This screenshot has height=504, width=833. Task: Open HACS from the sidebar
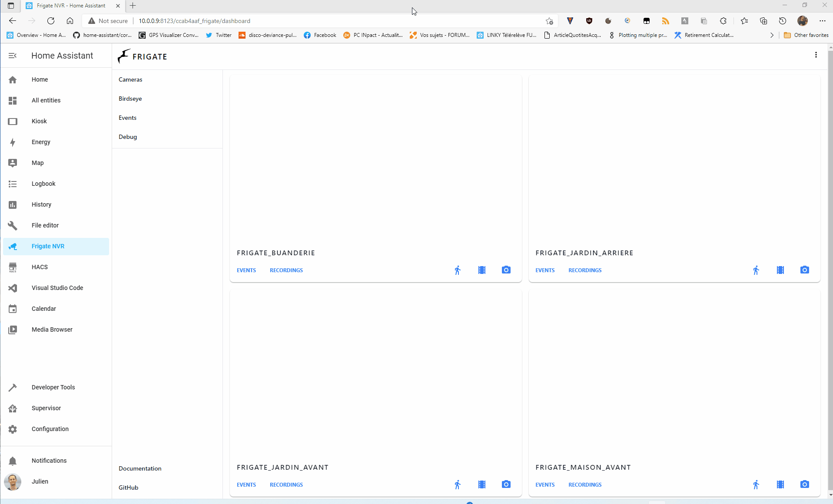39,267
